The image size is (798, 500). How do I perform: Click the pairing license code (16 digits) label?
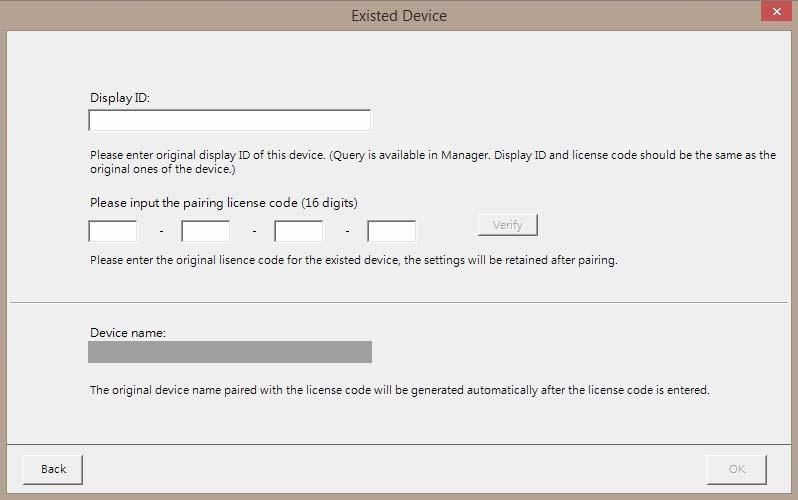[224, 203]
